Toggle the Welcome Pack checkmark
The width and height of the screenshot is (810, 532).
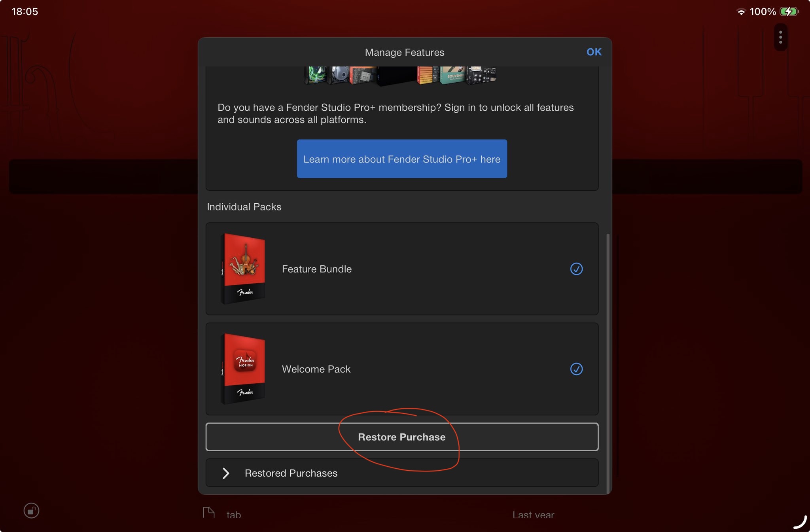click(576, 369)
